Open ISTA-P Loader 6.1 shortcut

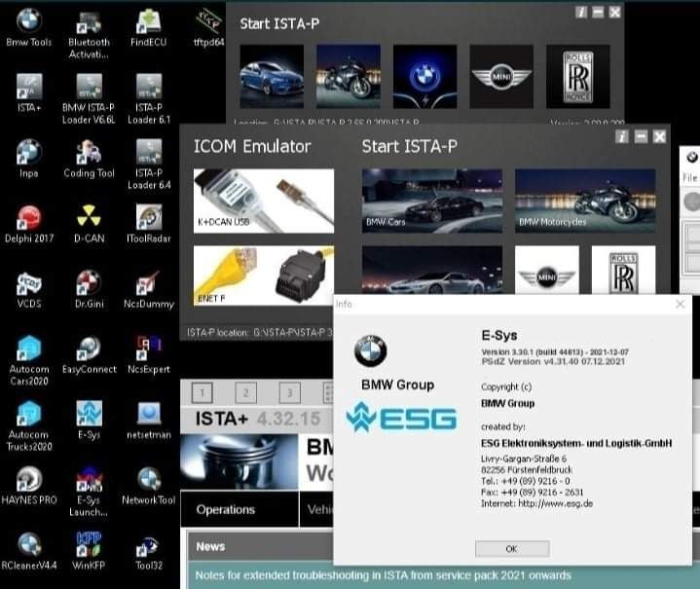pyautogui.click(x=149, y=99)
